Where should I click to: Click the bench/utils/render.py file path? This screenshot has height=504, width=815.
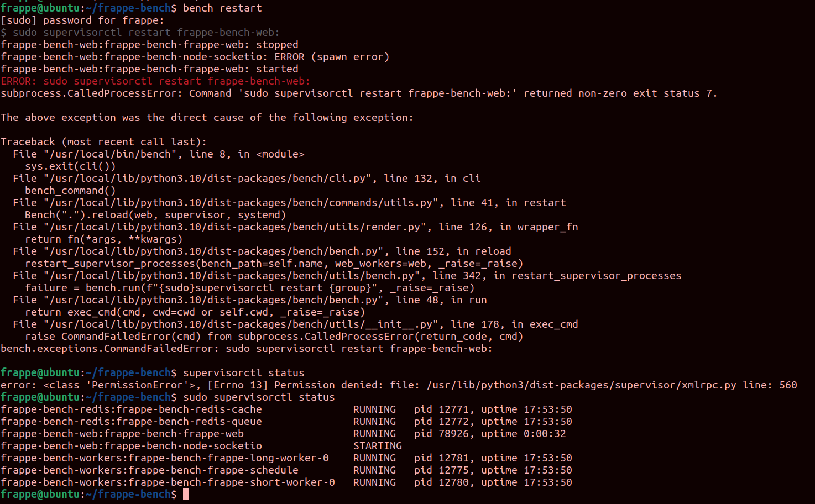[x=238, y=227]
